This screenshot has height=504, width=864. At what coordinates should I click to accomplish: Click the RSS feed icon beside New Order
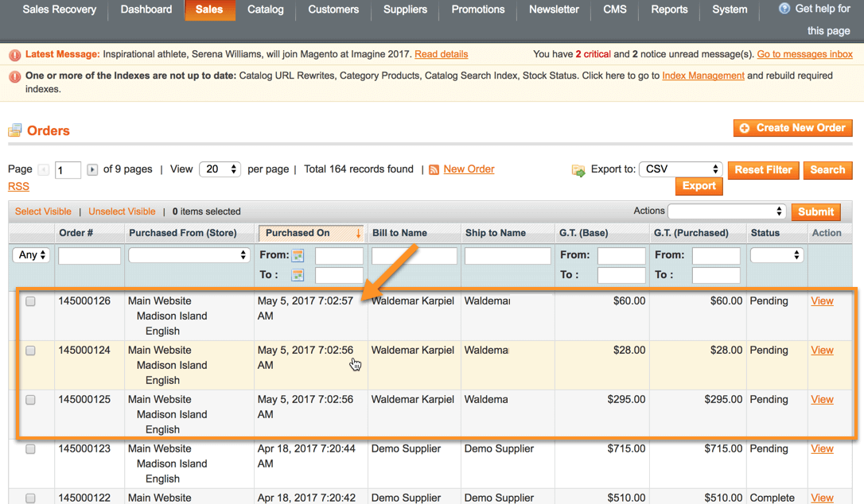(x=434, y=169)
